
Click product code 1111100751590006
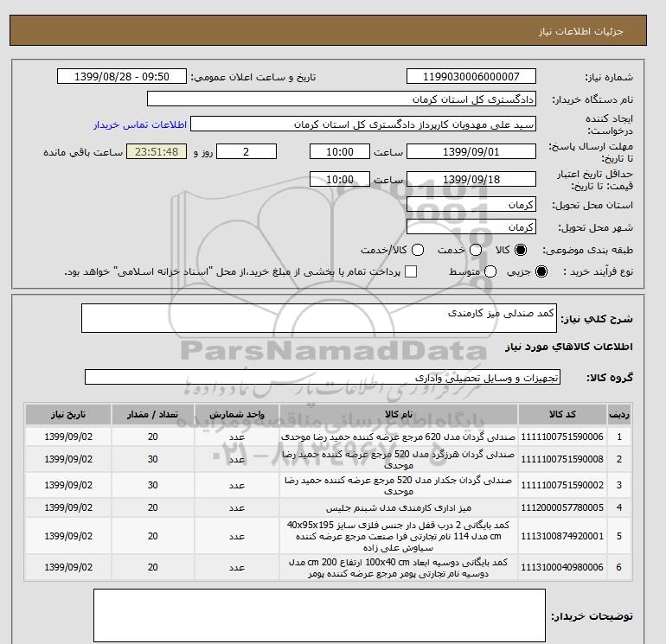562,437
